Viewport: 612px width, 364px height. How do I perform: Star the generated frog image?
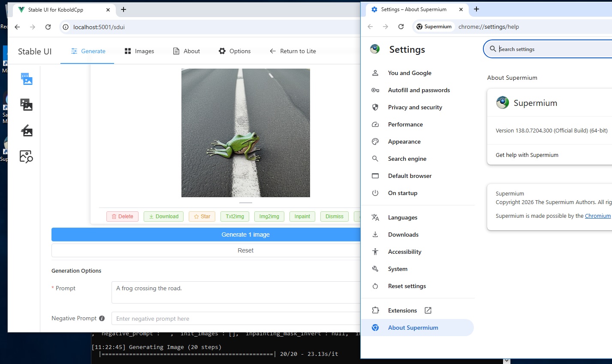[202, 217]
